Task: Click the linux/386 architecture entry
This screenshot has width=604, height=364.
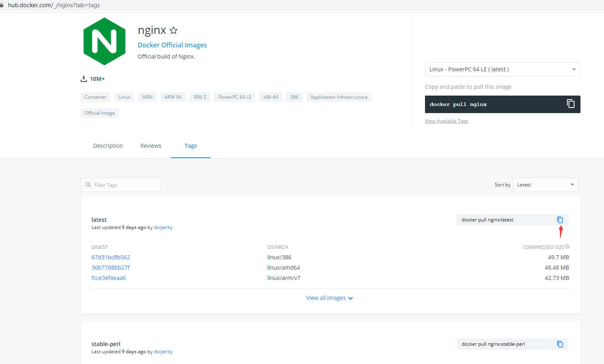Action: click(279, 257)
